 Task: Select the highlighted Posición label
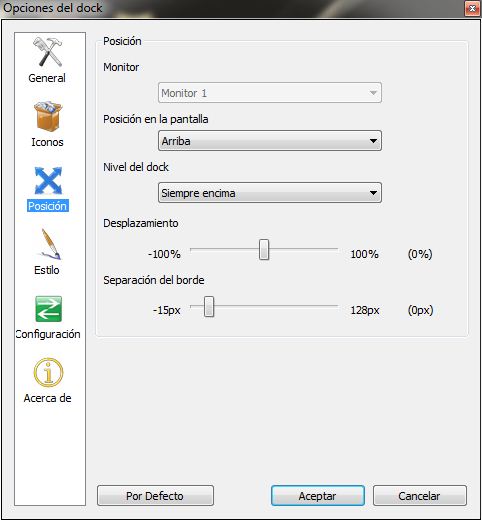(x=48, y=206)
